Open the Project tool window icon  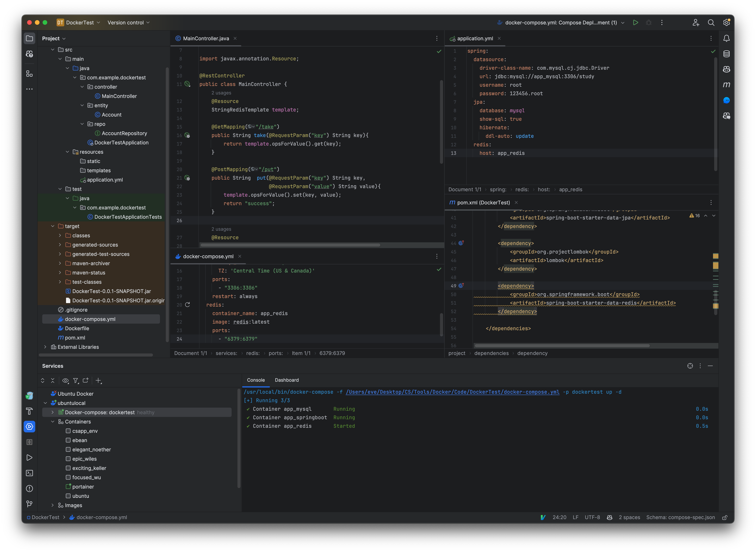29,39
